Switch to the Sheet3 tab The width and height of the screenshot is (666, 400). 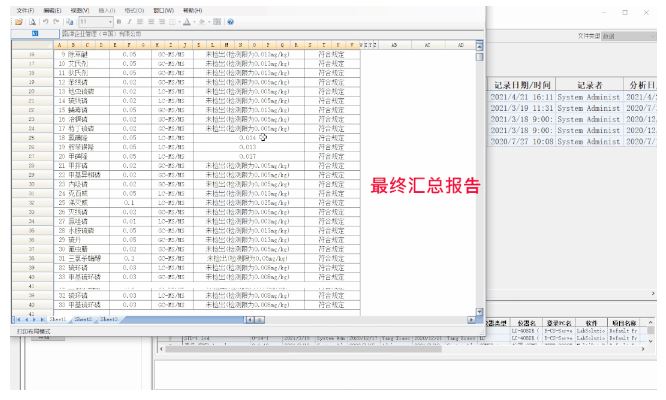click(x=108, y=319)
